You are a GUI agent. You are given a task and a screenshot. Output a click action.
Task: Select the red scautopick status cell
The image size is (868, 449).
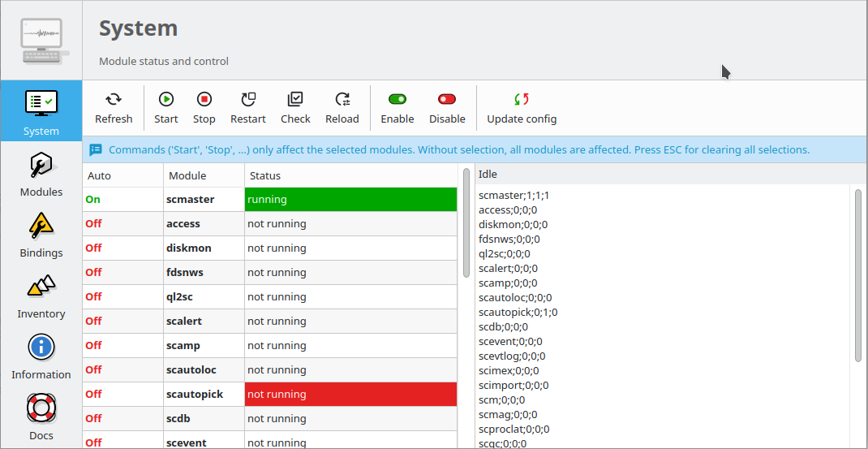350,394
